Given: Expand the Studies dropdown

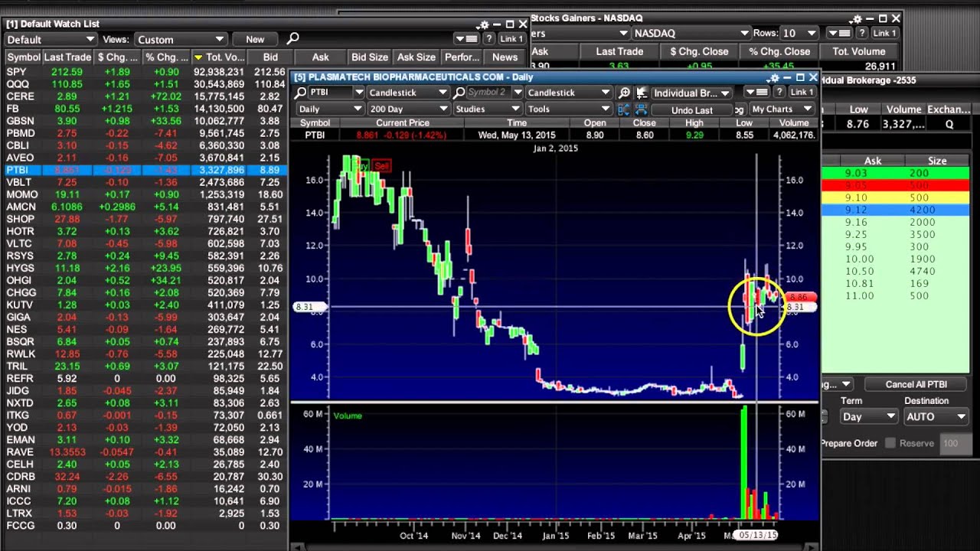Looking at the screenshot, I should [x=487, y=109].
